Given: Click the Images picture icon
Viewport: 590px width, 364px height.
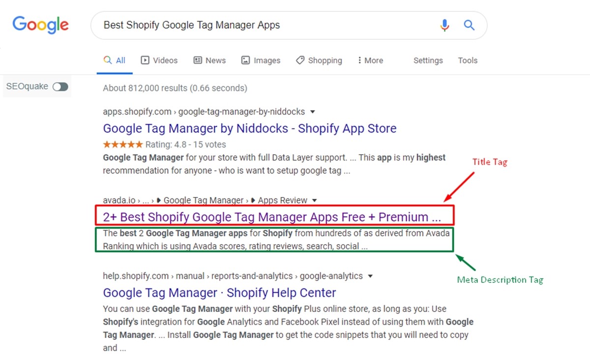Looking at the screenshot, I should [245, 60].
